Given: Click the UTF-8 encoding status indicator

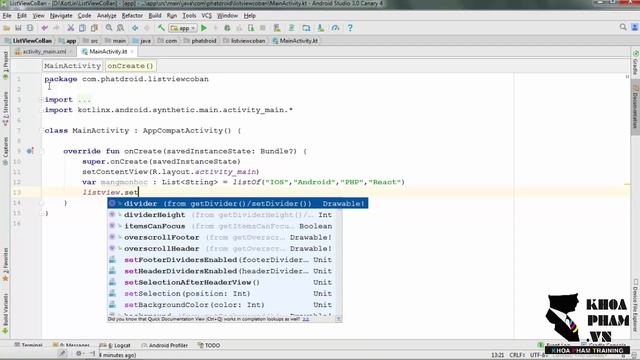Looking at the screenshot, I should [x=539, y=355].
